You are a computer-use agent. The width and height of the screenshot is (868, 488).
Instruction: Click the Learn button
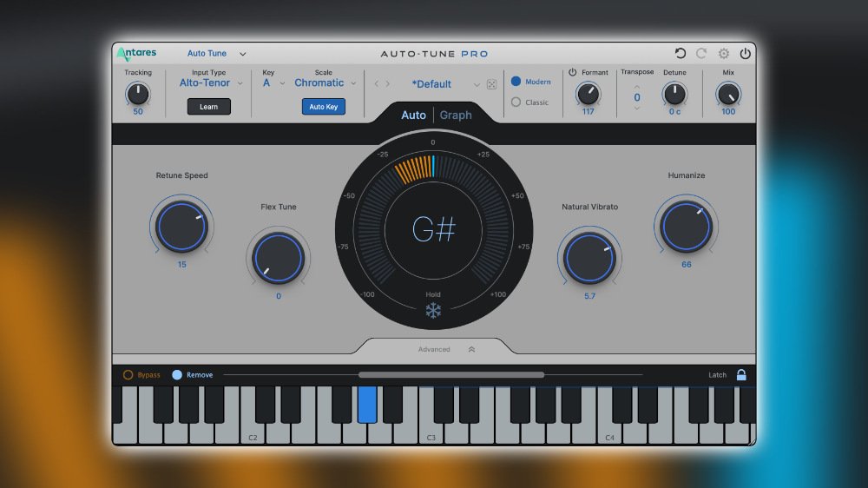tap(208, 106)
